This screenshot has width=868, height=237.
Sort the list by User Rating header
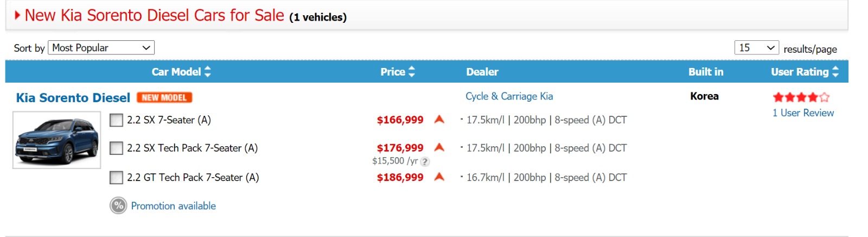pyautogui.click(x=800, y=72)
